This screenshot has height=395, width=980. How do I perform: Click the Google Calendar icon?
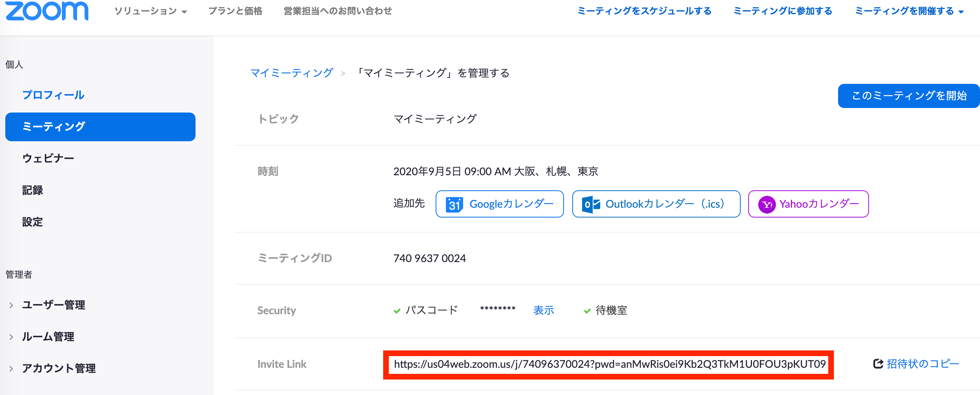(454, 204)
